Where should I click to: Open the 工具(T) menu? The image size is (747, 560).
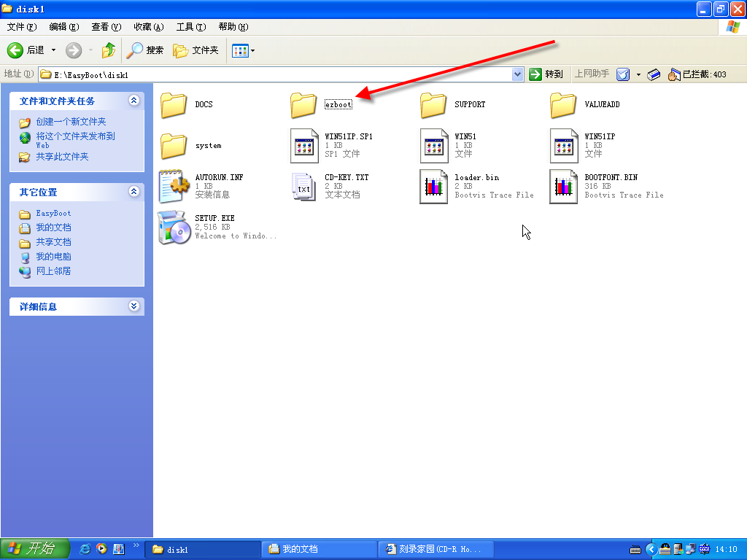[191, 27]
